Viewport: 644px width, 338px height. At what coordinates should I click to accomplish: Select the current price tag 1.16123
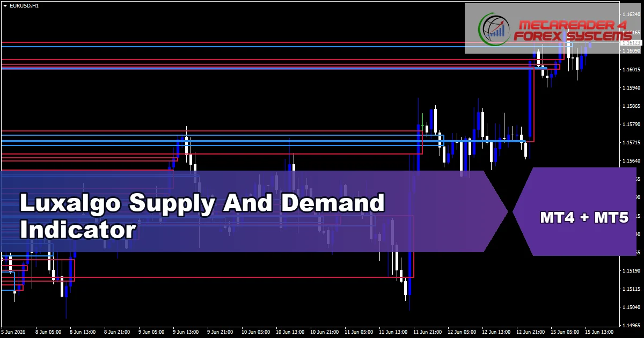(631, 42)
